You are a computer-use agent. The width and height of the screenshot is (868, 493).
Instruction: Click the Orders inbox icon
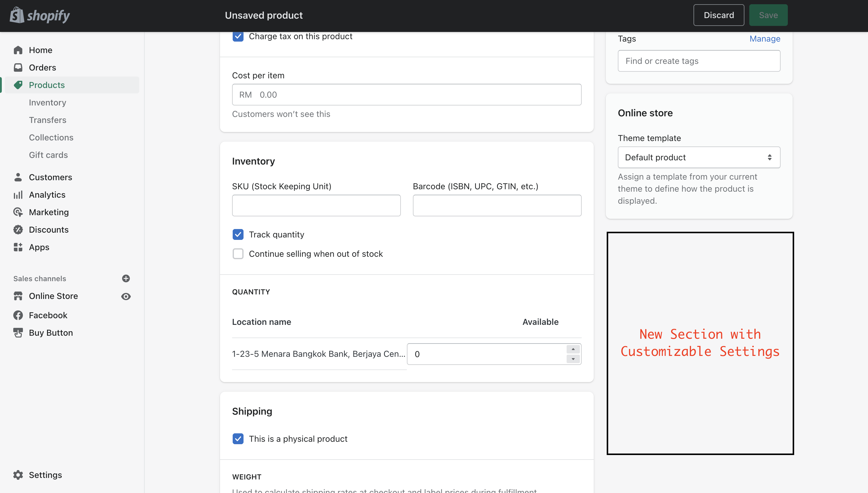18,68
